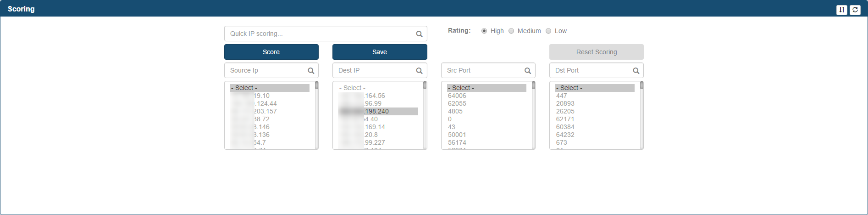
Task: Click the swap arrows icon in Scoring header
Action: 841,10
